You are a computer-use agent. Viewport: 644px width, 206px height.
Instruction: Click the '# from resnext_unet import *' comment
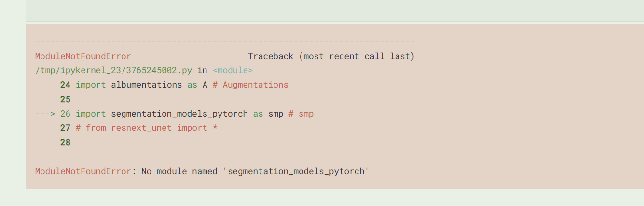[147, 128]
